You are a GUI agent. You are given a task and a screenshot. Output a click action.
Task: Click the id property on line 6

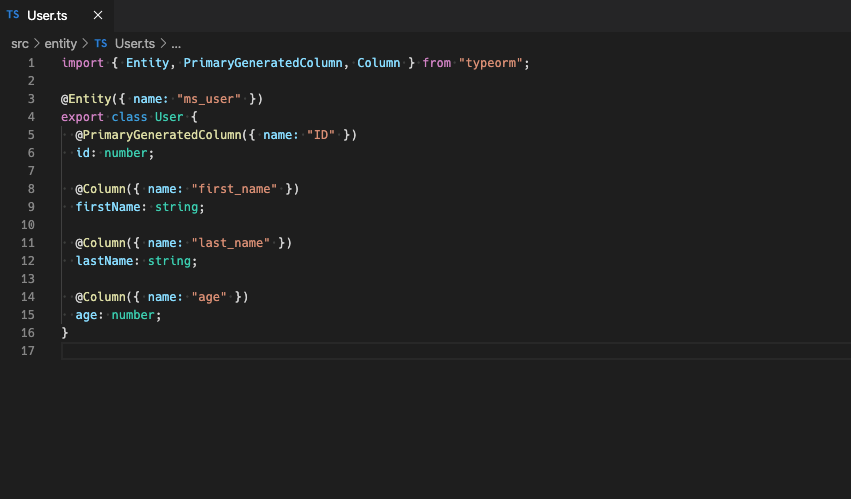click(x=82, y=153)
